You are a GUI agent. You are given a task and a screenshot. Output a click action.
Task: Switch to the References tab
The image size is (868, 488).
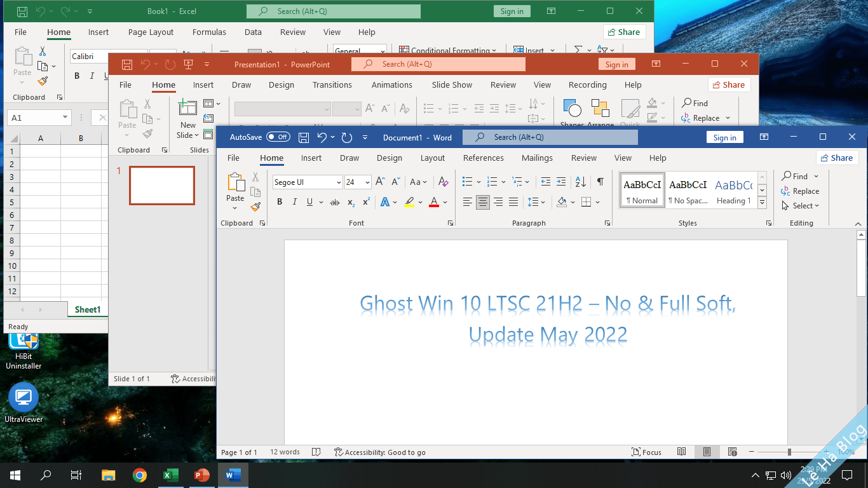[484, 158]
